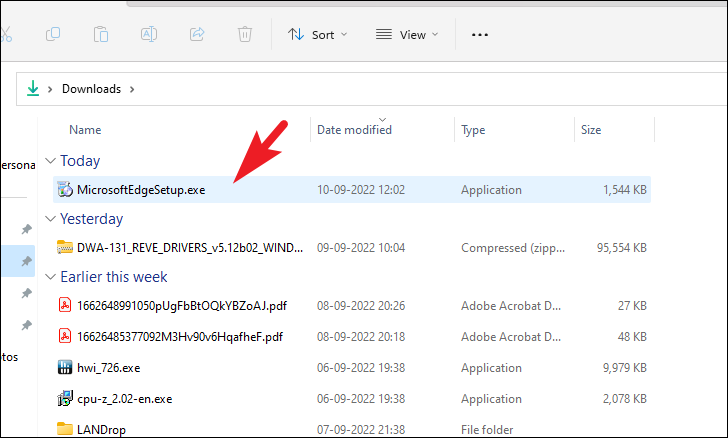
Task: Collapse the Earlier this week group
Action: pos(50,277)
